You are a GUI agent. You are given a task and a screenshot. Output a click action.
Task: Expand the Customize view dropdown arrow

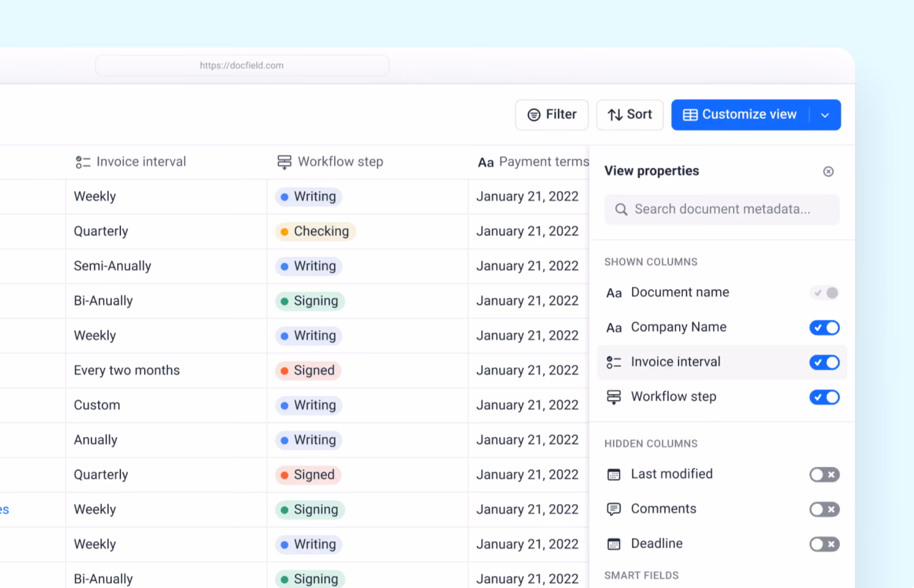[825, 115]
